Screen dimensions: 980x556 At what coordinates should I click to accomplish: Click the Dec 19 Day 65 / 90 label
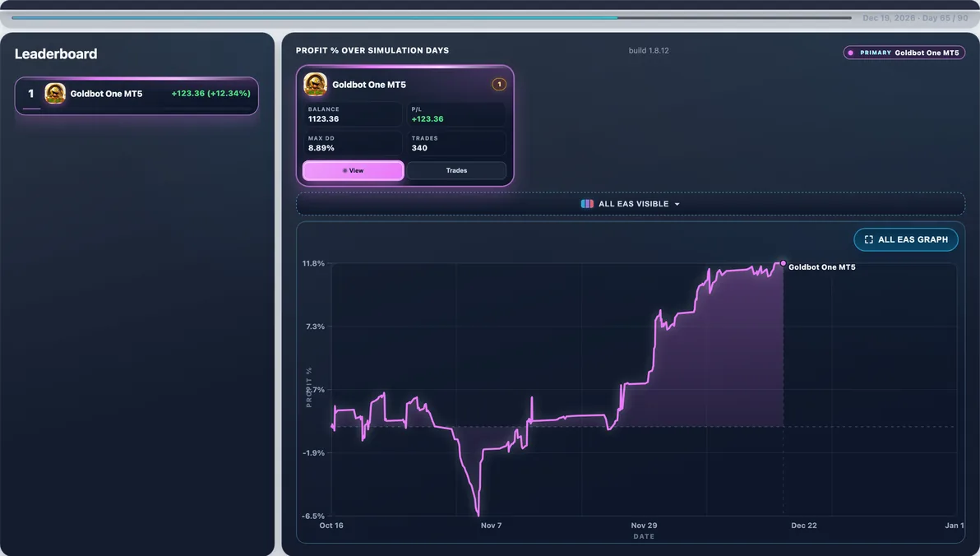(x=915, y=18)
